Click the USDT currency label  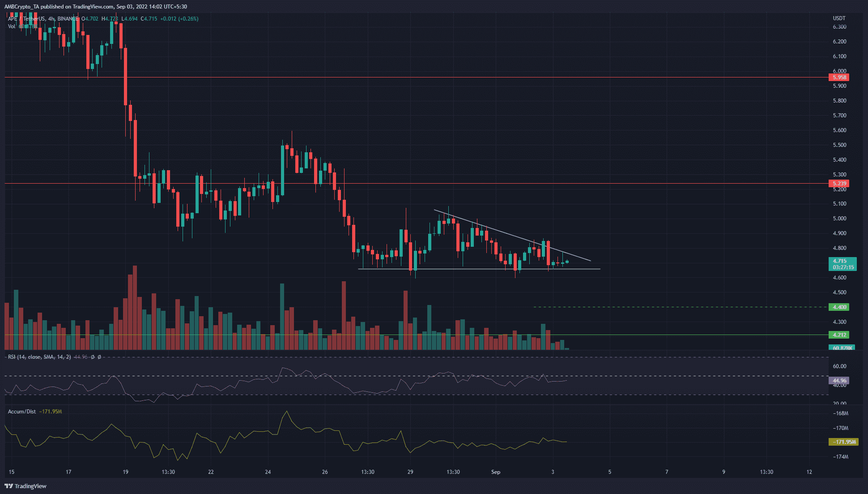coord(839,18)
